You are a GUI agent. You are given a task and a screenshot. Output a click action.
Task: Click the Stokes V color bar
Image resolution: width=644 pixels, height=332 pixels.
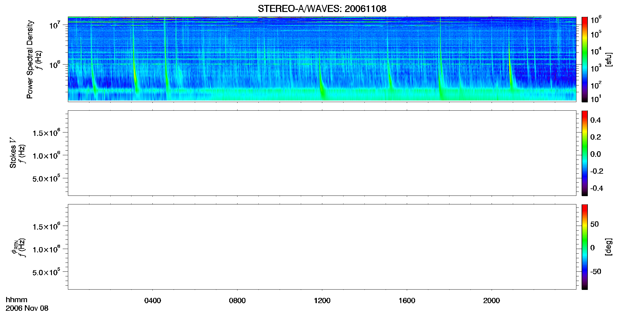[x=584, y=153]
